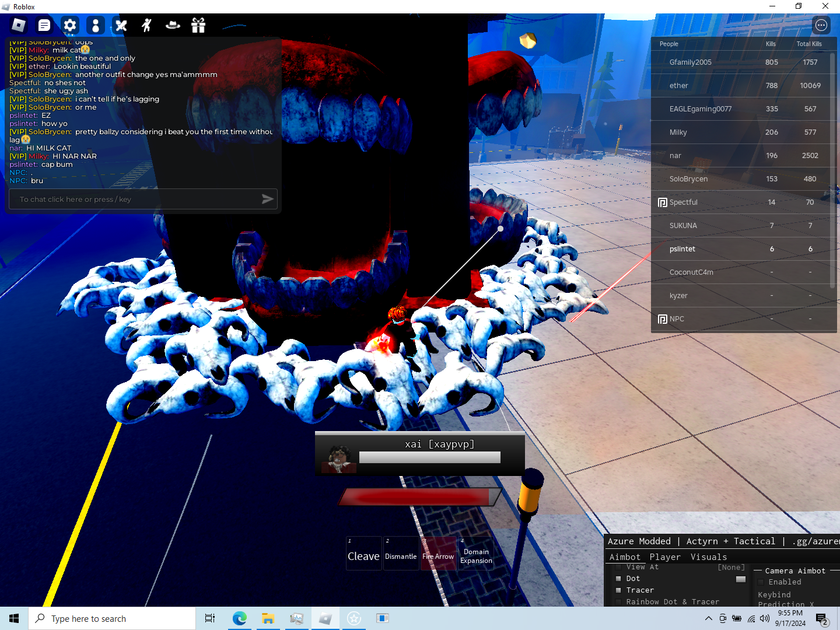
Task: Enable Camera Aimbot Enabled checkbox
Action: pos(761,582)
